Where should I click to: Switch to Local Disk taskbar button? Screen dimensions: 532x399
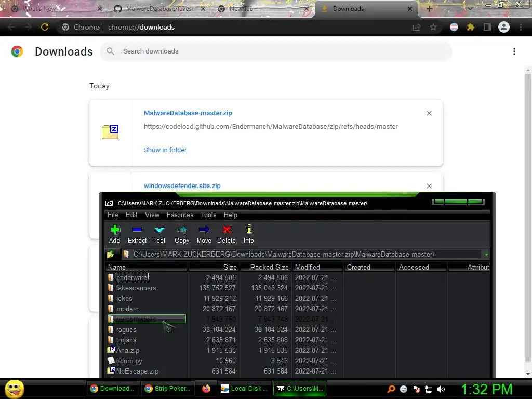coord(244,389)
